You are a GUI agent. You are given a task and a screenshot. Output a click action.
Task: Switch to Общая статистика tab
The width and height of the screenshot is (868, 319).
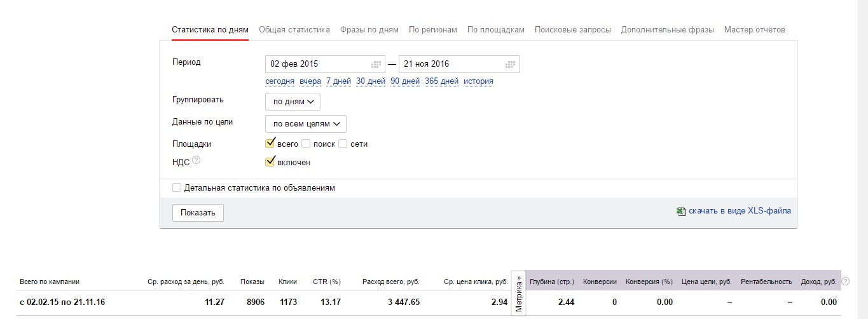point(294,29)
